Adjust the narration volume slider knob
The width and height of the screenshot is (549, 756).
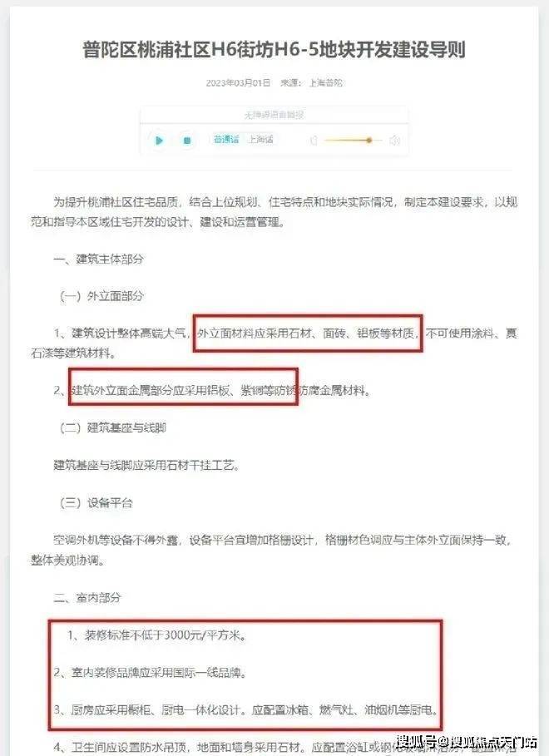tap(369, 141)
